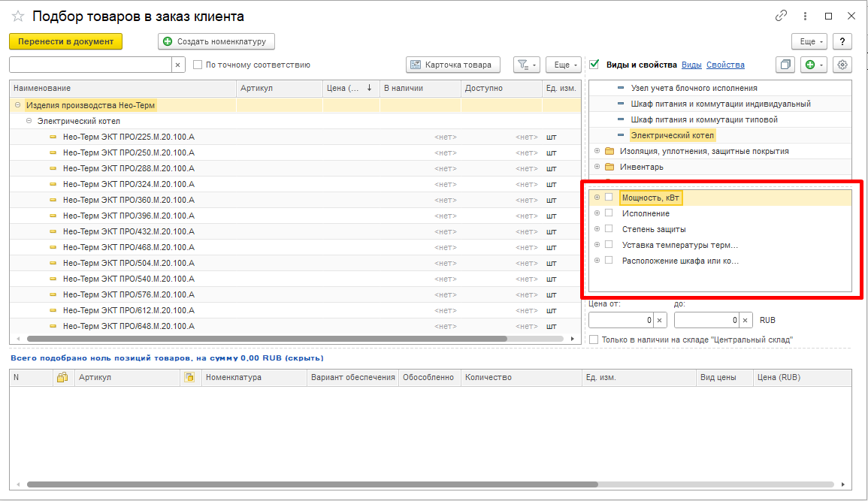Click the yellow copy icon column header
Image resolution: width=868 pixels, height=501 pixels.
[189, 377]
